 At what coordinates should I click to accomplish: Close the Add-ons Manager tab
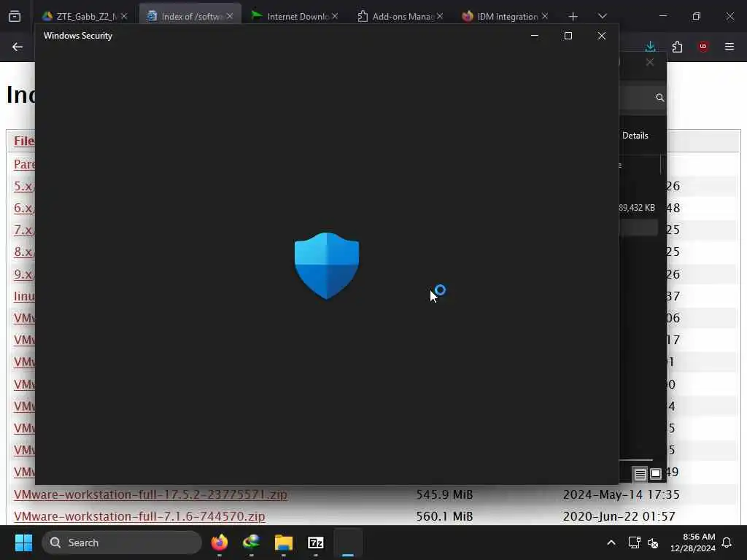point(440,16)
